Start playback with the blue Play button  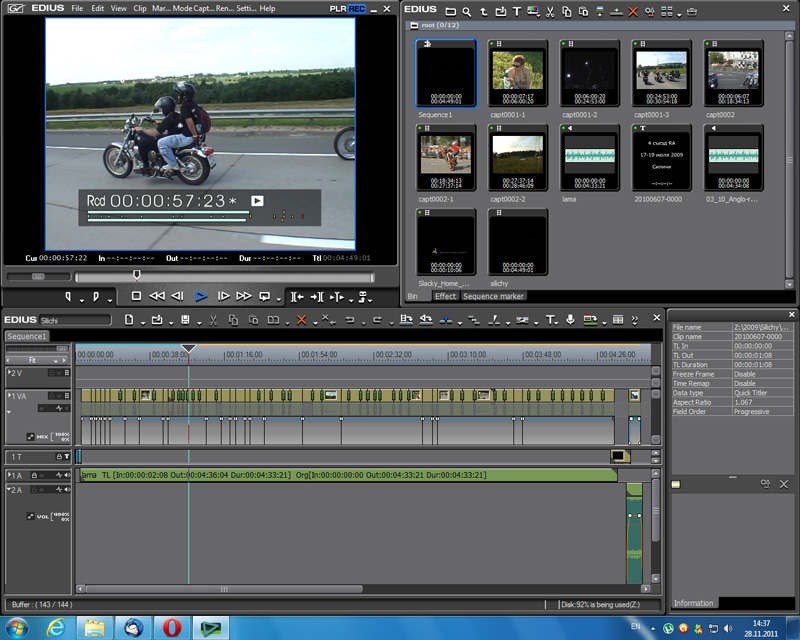[201, 296]
